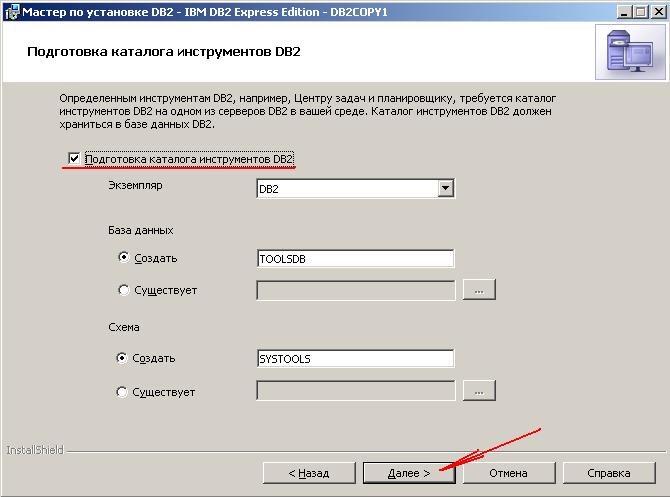
Task: Click the disabled existing schema name field
Action: point(356,391)
